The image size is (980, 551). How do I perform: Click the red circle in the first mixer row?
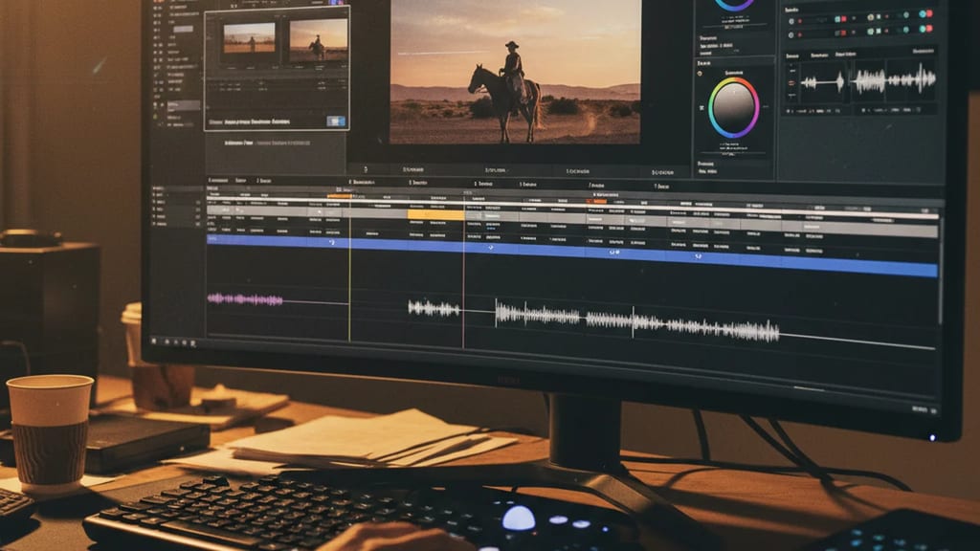930,13
